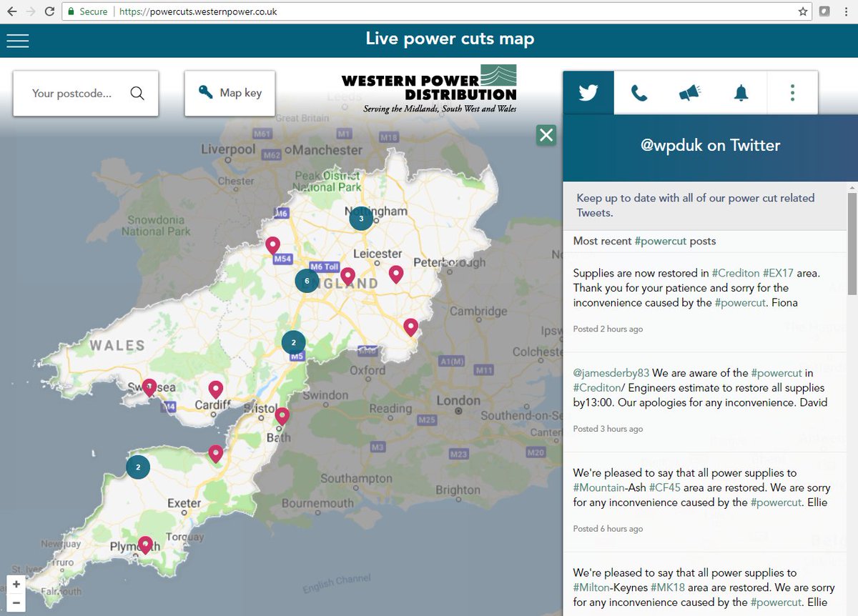Select the power cut pin above Cardiff
Screen dimensions: 858x616
point(215,389)
